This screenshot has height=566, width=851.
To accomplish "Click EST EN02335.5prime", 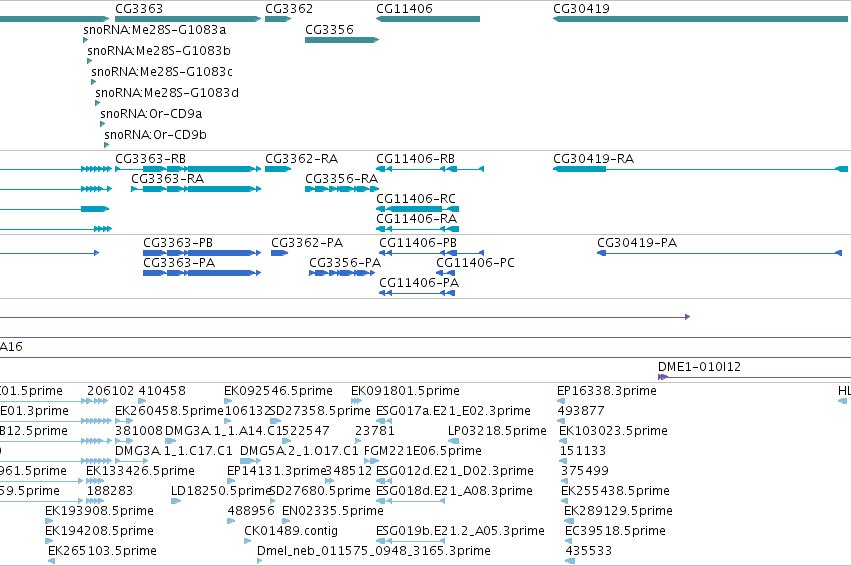I will tap(333, 511).
